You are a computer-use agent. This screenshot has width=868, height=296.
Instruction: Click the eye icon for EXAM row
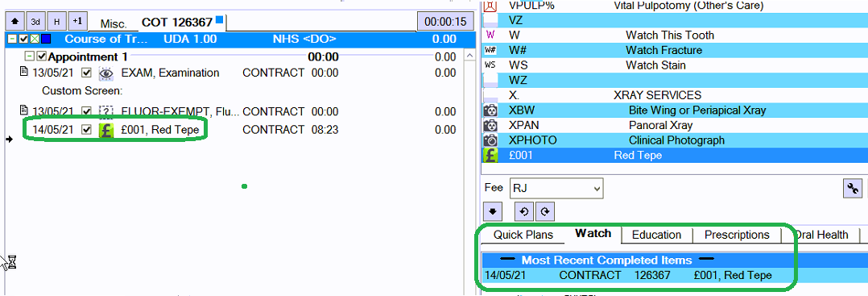(x=105, y=73)
